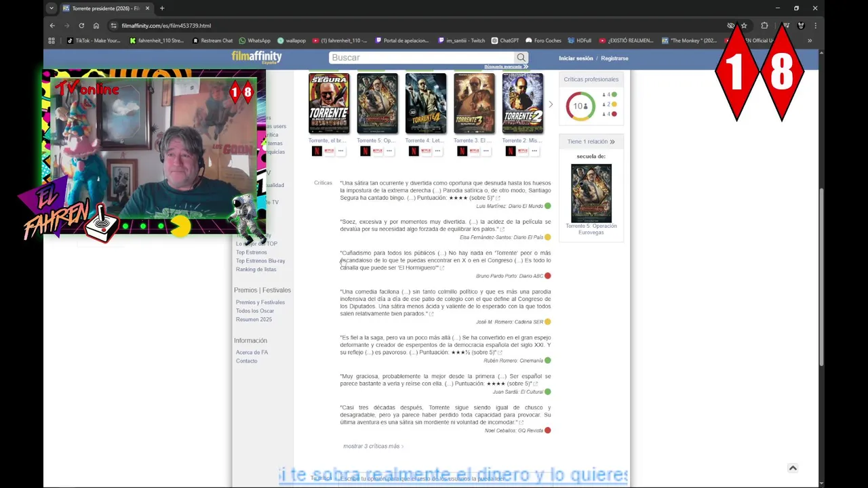Close the Torrente presidente tab
This screenshot has width=868, height=488.
147,8
